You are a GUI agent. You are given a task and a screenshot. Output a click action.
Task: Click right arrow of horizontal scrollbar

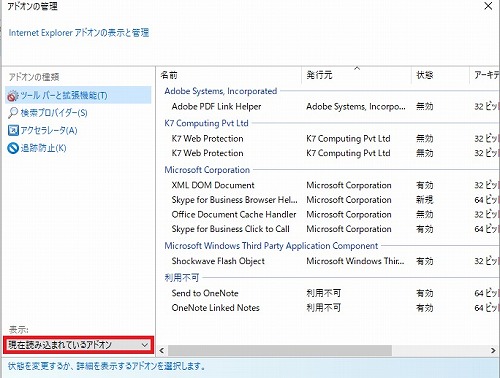coord(493,351)
